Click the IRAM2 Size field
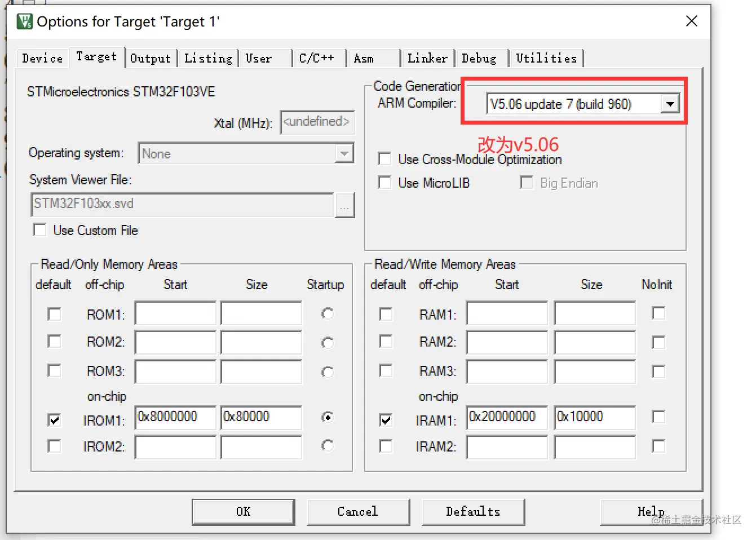The width and height of the screenshot is (756, 540). [595, 447]
